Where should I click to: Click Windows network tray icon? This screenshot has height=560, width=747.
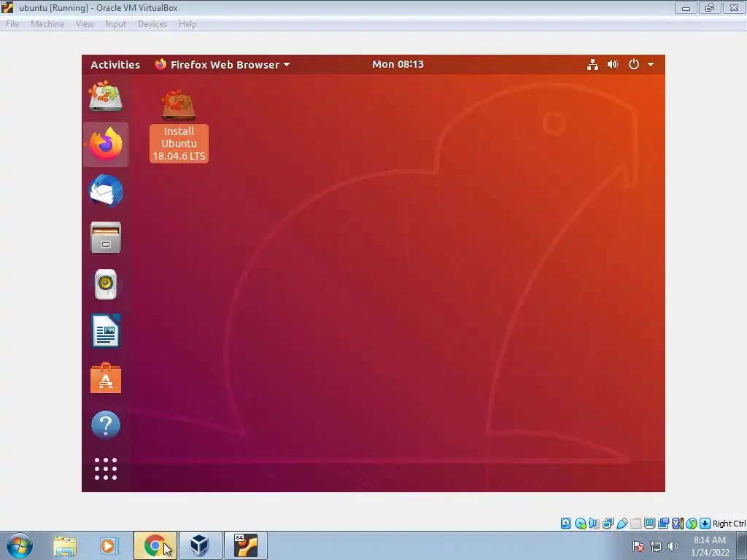656,546
